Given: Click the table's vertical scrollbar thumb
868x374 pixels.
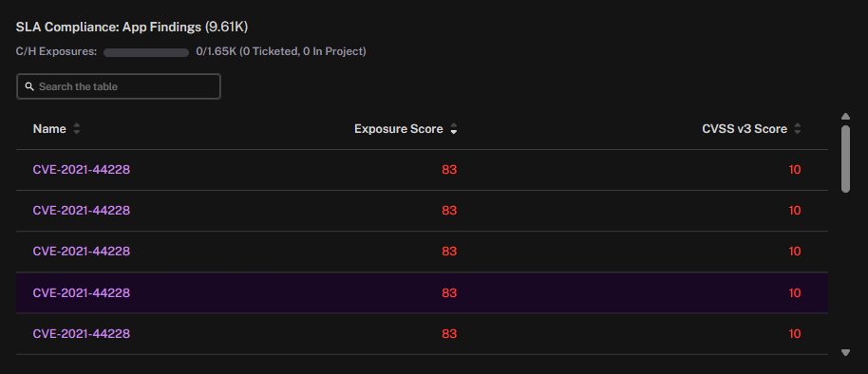Looking at the screenshot, I should [845, 159].
